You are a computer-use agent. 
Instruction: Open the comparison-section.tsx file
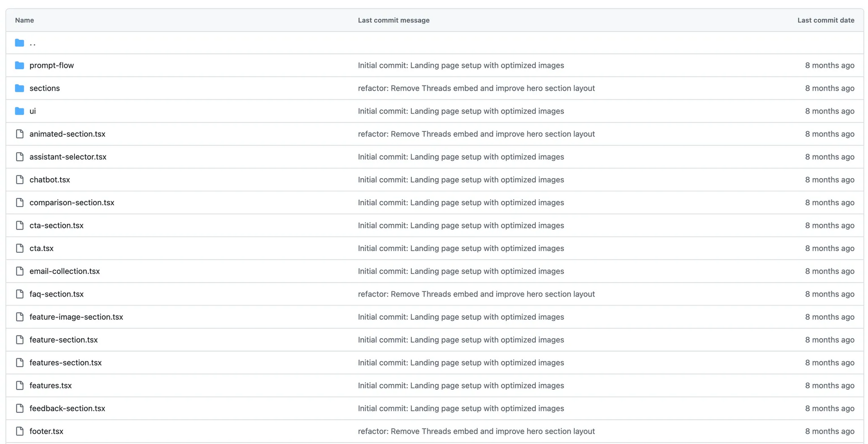72,203
